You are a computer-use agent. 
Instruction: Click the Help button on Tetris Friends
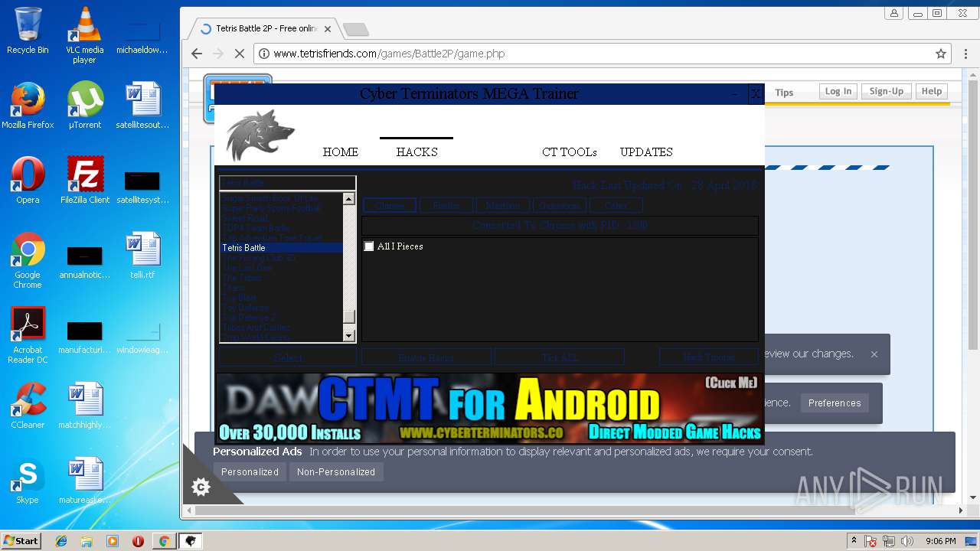pos(932,91)
